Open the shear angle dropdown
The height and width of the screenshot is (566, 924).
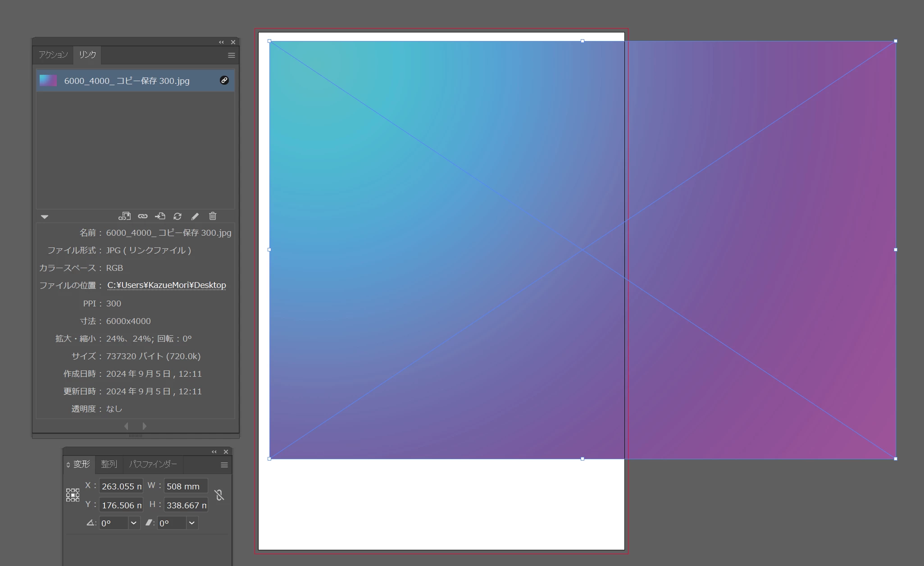coord(192,523)
